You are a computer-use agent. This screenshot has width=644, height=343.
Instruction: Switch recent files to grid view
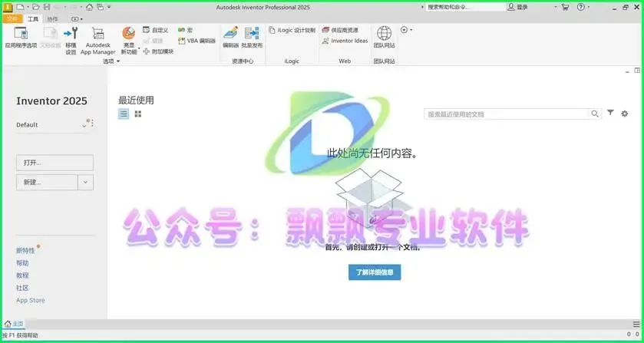tap(138, 114)
